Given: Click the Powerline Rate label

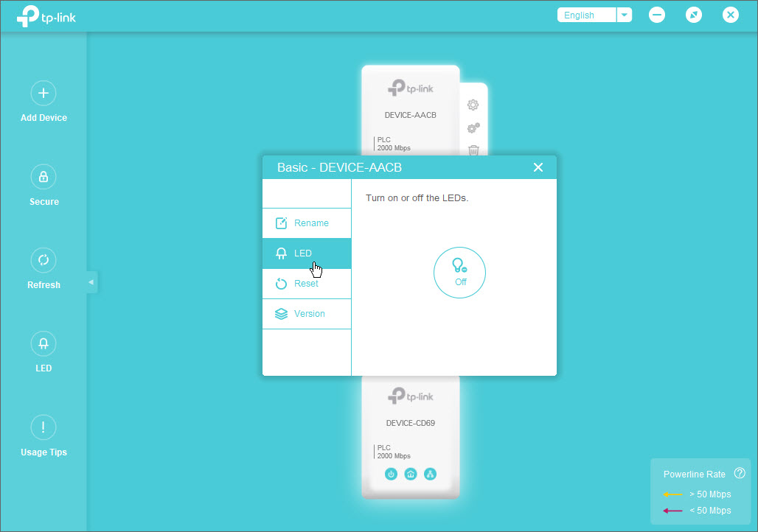Looking at the screenshot, I should click(694, 474).
